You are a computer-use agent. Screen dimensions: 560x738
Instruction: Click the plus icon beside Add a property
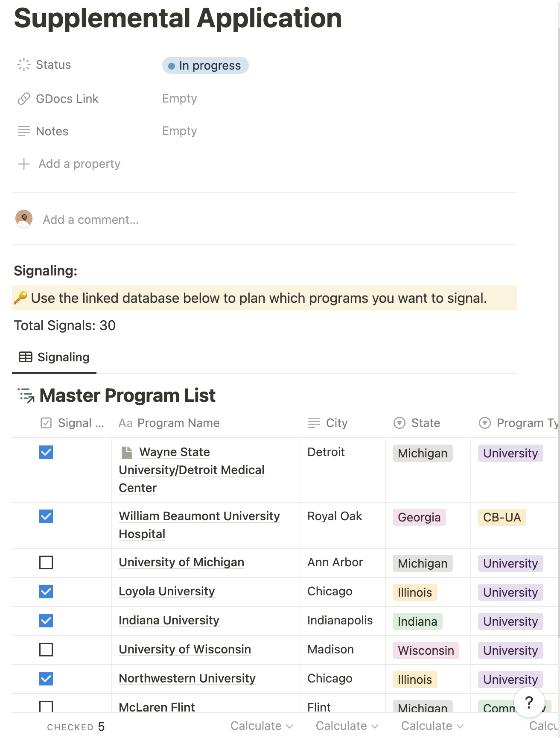[x=24, y=164]
